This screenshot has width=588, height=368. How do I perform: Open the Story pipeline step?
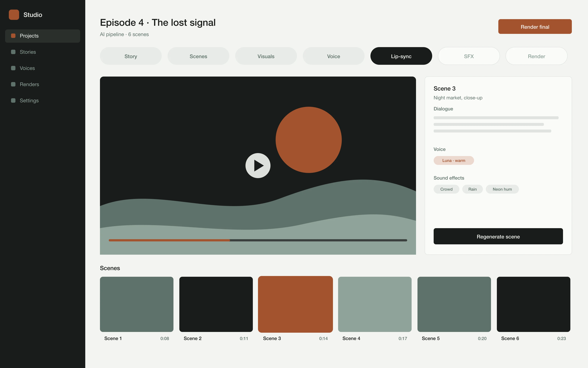(x=131, y=56)
